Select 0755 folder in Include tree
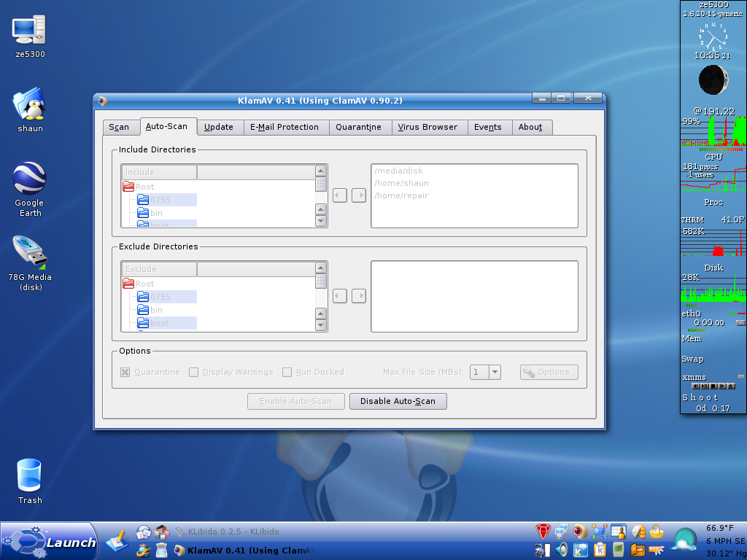 [153, 200]
